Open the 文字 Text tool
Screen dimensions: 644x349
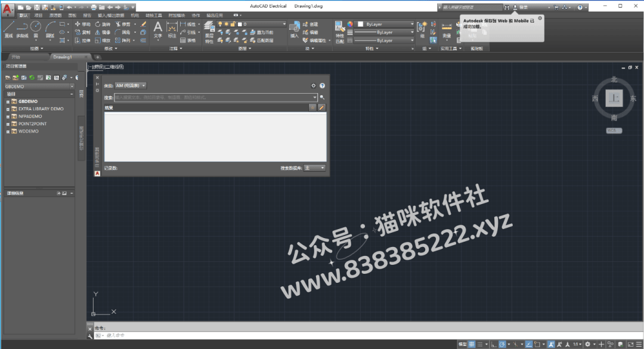tap(157, 30)
